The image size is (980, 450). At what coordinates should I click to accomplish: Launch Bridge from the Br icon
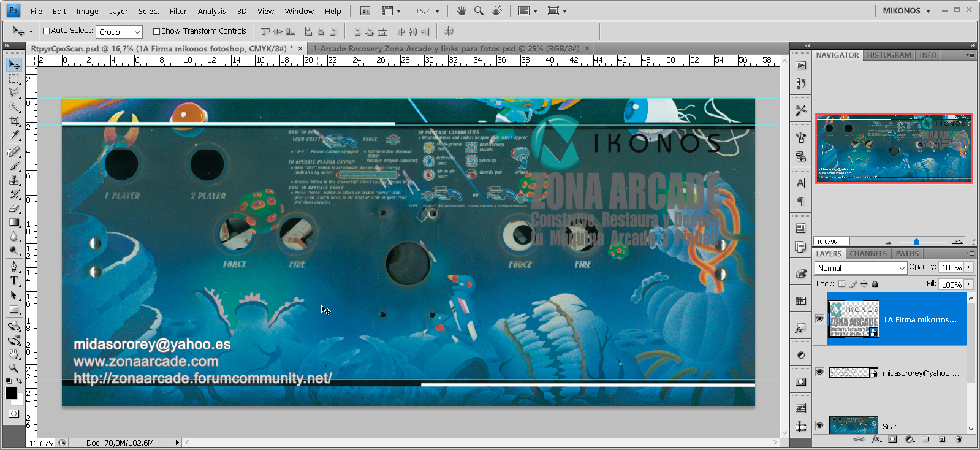point(365,11)
